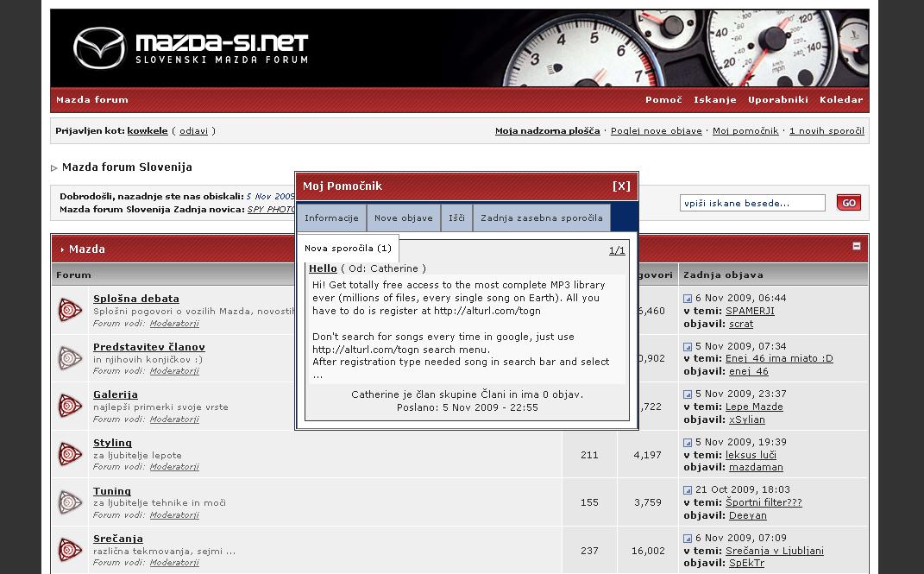Open the Zadnja zasebna sporočila tab
924x574 pixels.
pos(542,218)
